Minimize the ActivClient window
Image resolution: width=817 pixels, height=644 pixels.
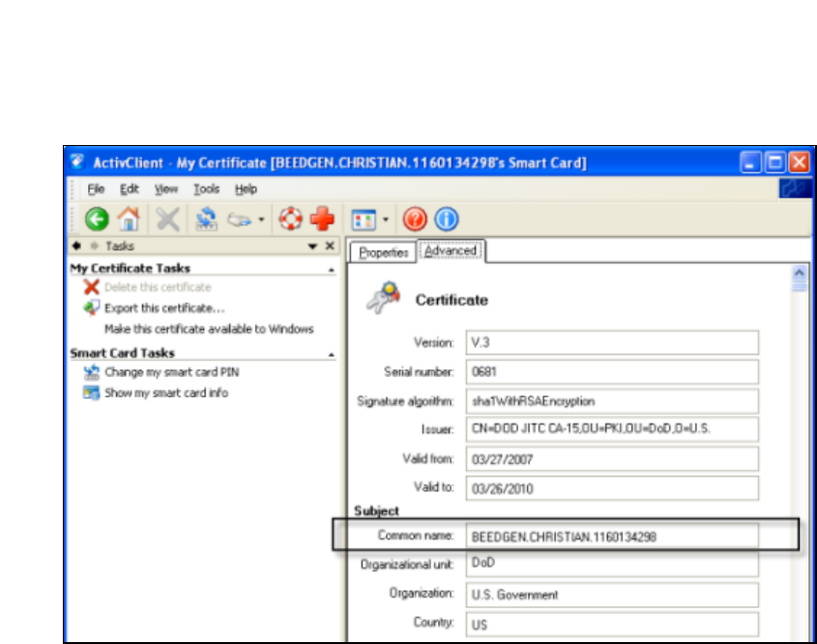point(749,162)
